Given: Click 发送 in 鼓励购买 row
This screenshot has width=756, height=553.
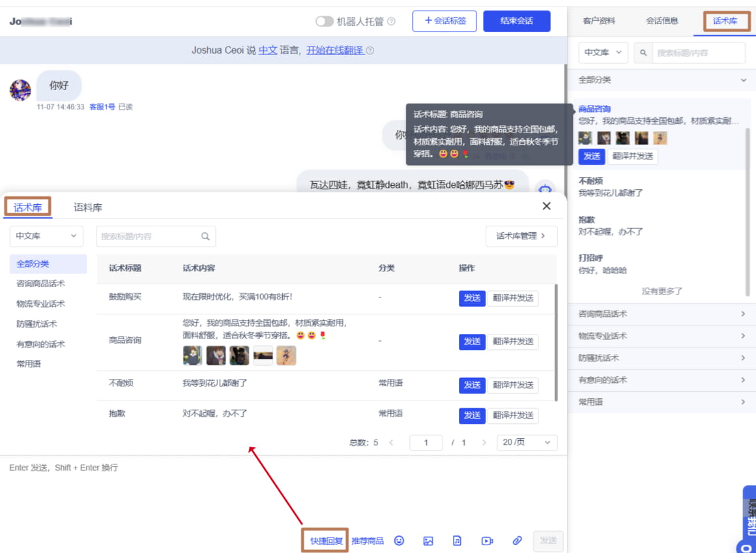Looking at the screenshot, I should 472,298.
